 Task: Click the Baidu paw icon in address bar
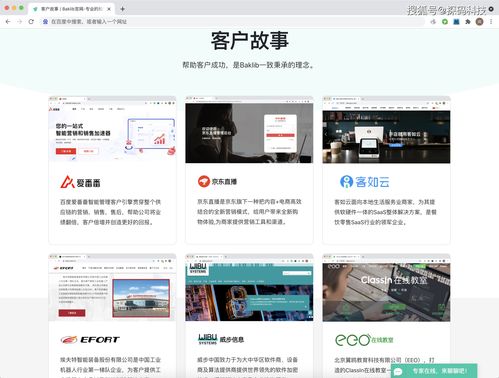click(x=45, y=22)
